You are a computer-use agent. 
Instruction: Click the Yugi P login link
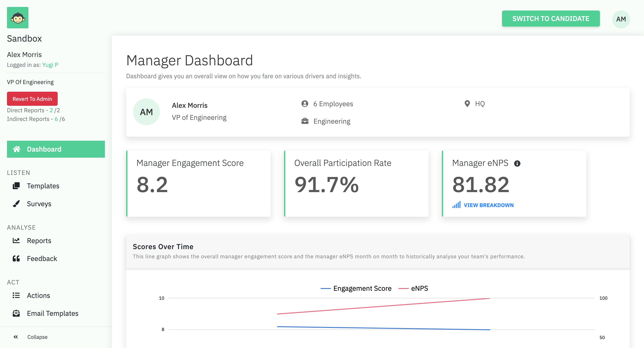50,65
